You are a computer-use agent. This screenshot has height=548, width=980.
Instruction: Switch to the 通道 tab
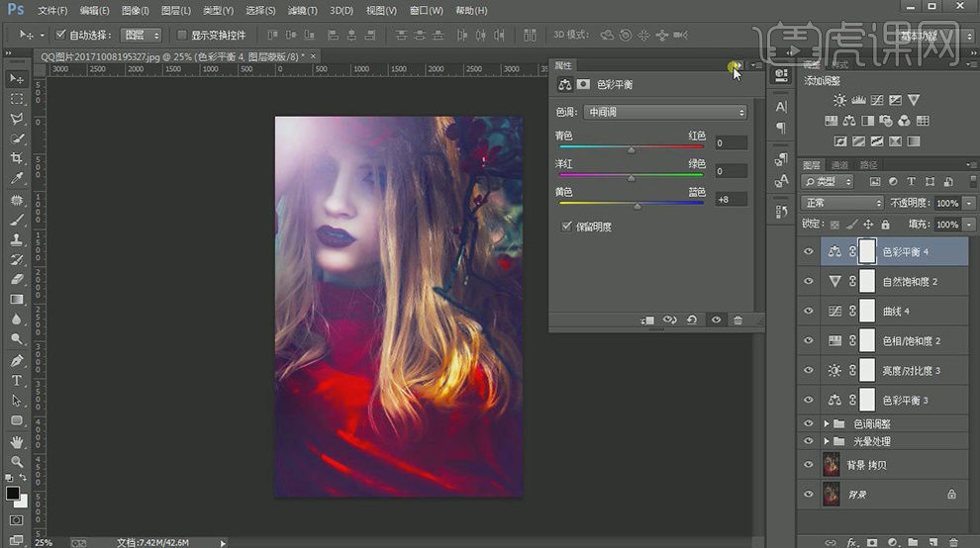pos(839,165)
